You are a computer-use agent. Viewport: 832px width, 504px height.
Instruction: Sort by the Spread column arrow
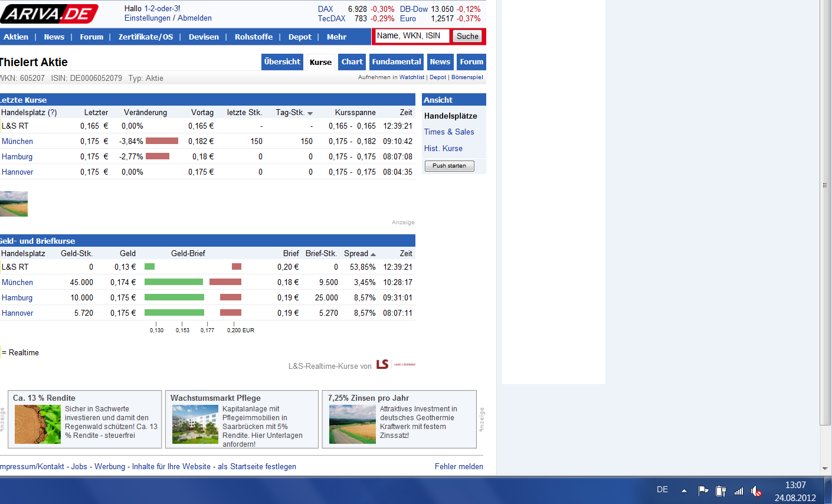[x=373, y=254]
